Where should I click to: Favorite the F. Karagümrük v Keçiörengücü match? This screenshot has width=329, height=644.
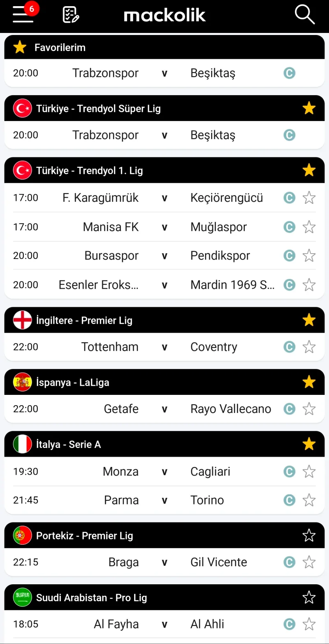pyautogui.click(x=309, y=198)
